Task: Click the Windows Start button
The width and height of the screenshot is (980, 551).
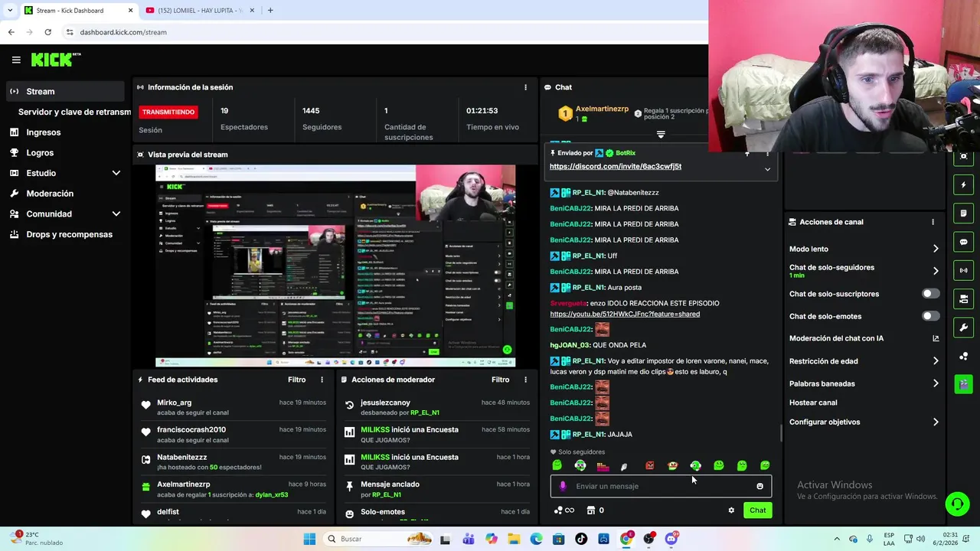Action: point(309,539)
